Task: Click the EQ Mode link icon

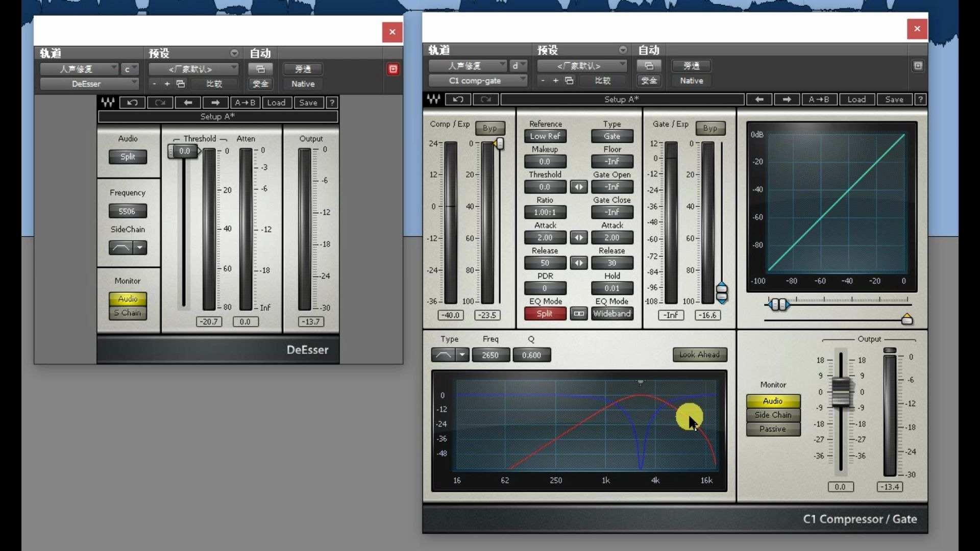Action: [x=578, y=314]
